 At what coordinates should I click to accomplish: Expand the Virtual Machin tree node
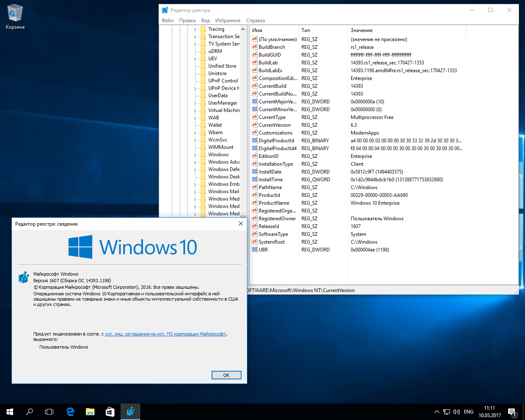pyautogui.click(x=195, y=111)
